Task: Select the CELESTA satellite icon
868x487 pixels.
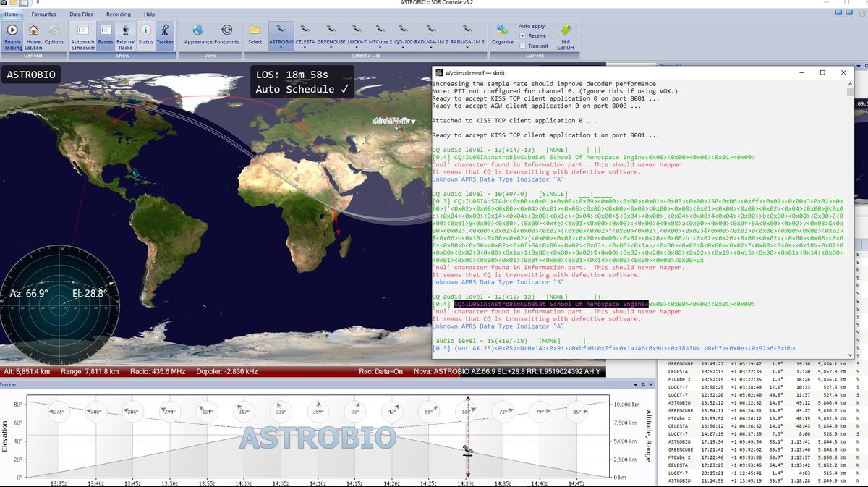Action: (x=306, y=29)
